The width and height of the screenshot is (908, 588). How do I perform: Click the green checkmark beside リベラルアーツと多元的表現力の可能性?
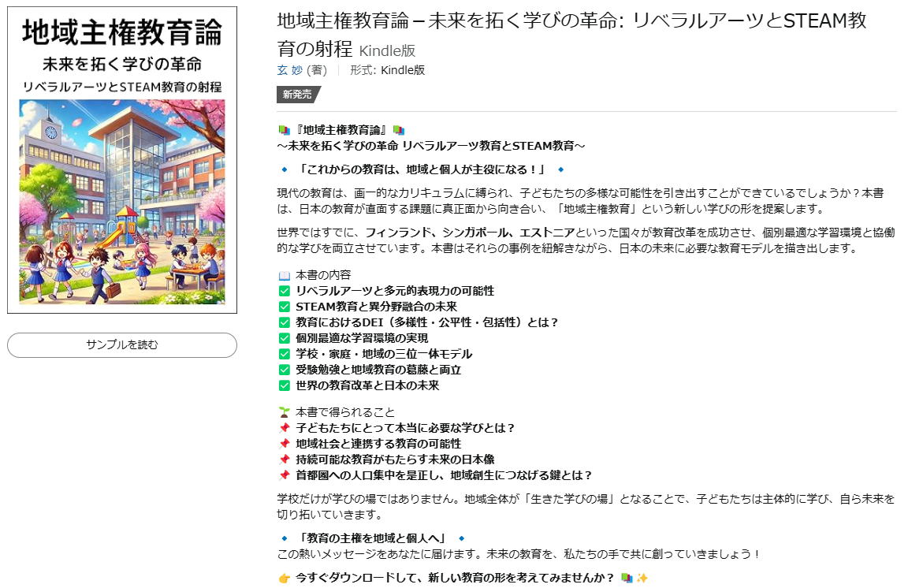click(285, 291)
